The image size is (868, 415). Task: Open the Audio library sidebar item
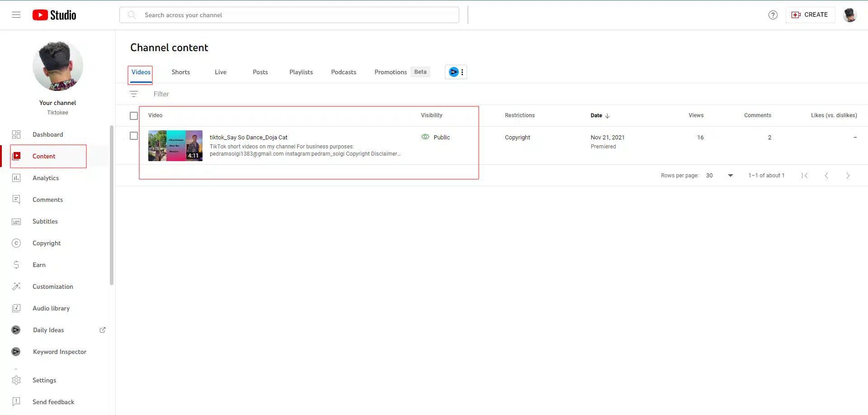coord(51,308)
